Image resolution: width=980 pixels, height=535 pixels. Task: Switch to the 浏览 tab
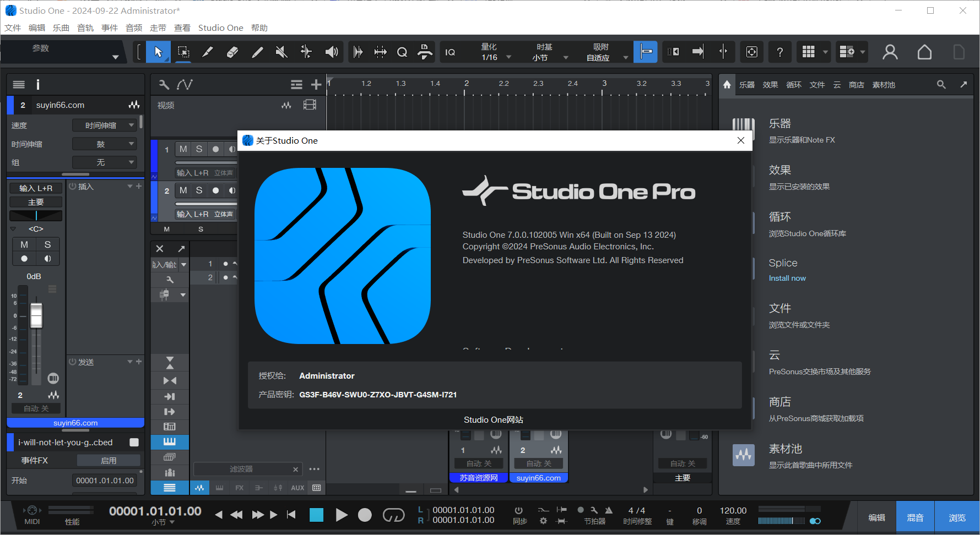pyautogui.click(x=957, y=517)
